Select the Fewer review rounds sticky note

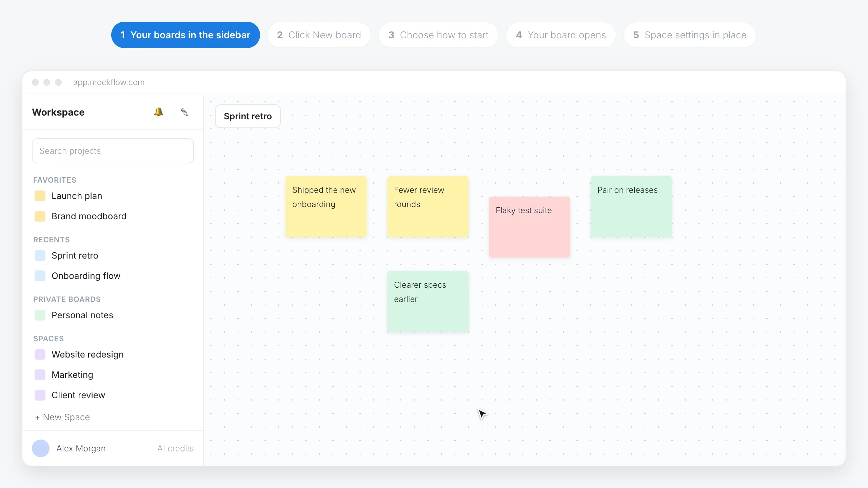click(x=428, y=207)
